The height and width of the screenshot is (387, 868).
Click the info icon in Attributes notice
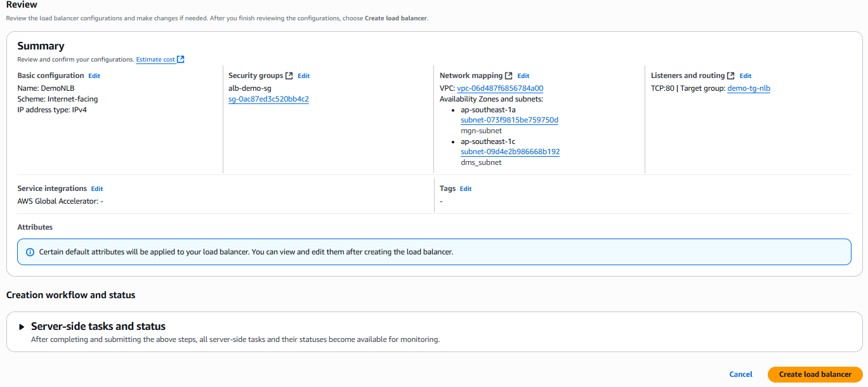tap(30, 252)
